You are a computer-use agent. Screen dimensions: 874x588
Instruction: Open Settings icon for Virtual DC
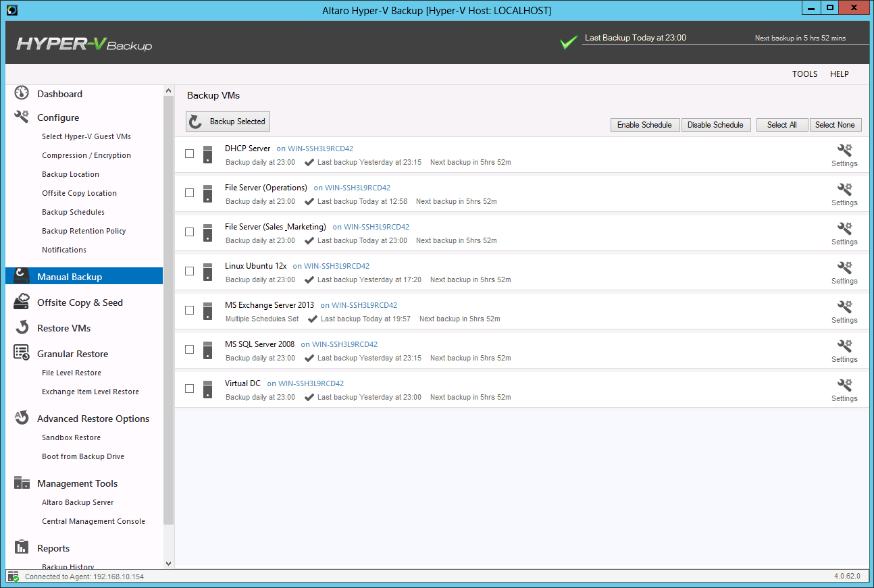coord(844,385)
